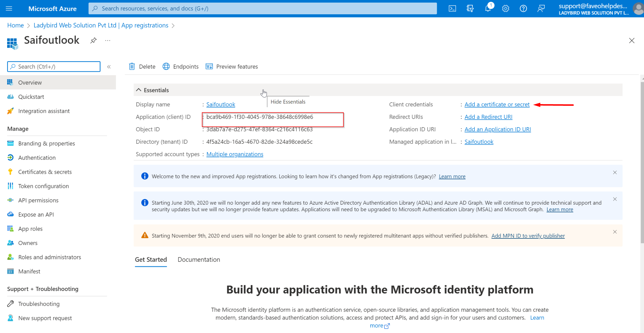Select Token configuration in the Manage menu
The height and width of the screenshot is (333, 644).
43,186
